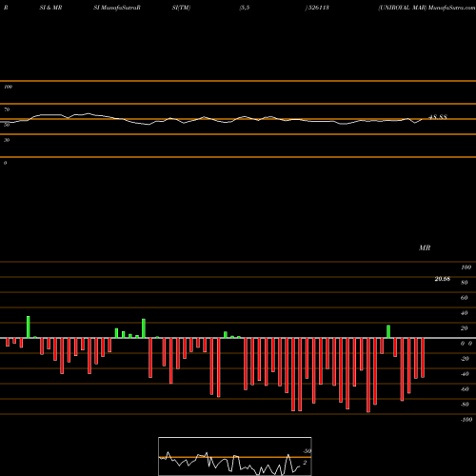Screen dimensions: 476x476
Task: Click the "(5,5" parameter text
Action: coord(245,8)
